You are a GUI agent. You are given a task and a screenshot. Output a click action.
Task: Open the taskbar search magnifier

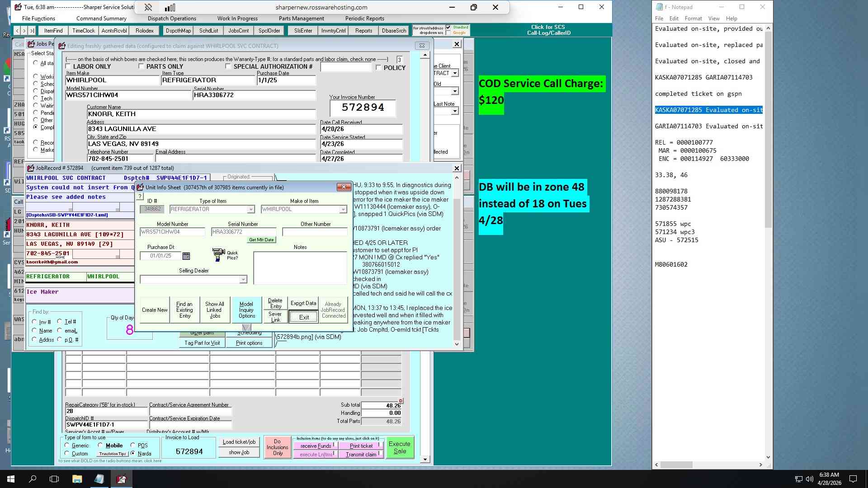tap(33, 479)
